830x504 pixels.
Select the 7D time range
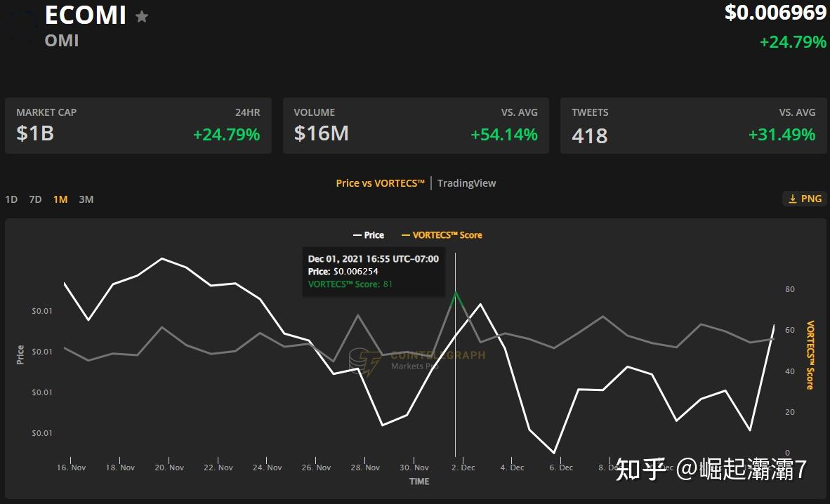pyautogui.click(x=35, y=199)
